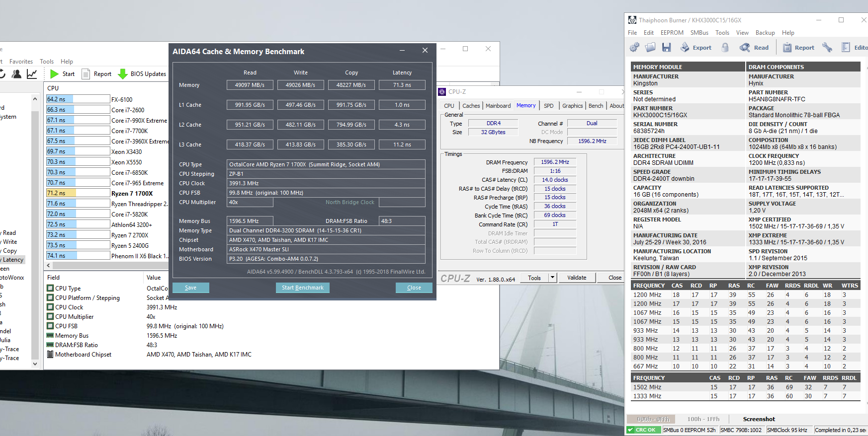Click the Thaiphoon Burner title bar logo
The width and height of the screenshot is (868, 436).
632,20
